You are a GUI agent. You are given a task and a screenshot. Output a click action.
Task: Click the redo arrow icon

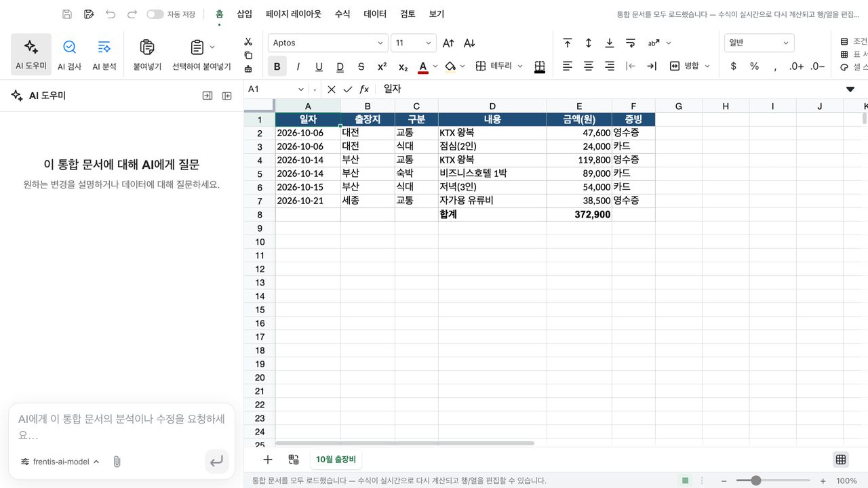(132, 14)
